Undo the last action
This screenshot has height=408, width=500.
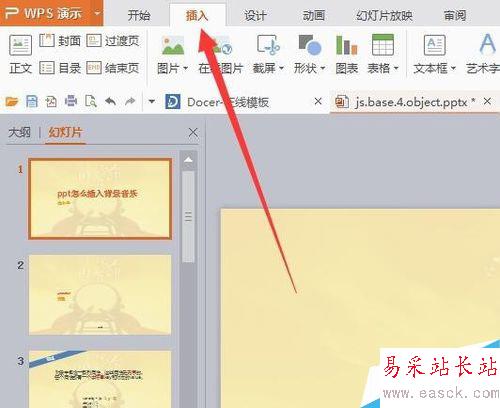pyautogui.click(x=110, y=101)
